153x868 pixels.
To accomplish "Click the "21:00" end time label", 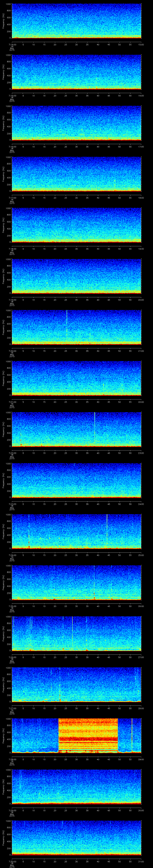I will point(141,351).
